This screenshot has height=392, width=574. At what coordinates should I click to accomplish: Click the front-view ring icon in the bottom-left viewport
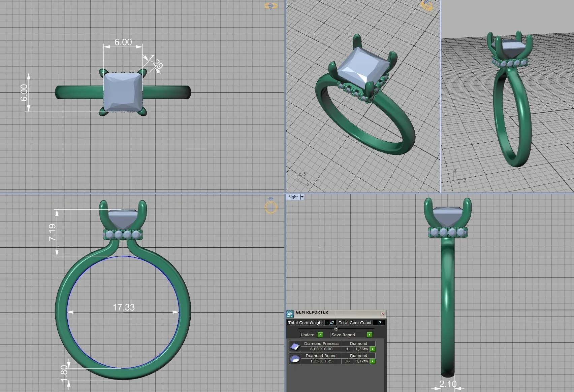pyautogui.click(x=271, y=206)
